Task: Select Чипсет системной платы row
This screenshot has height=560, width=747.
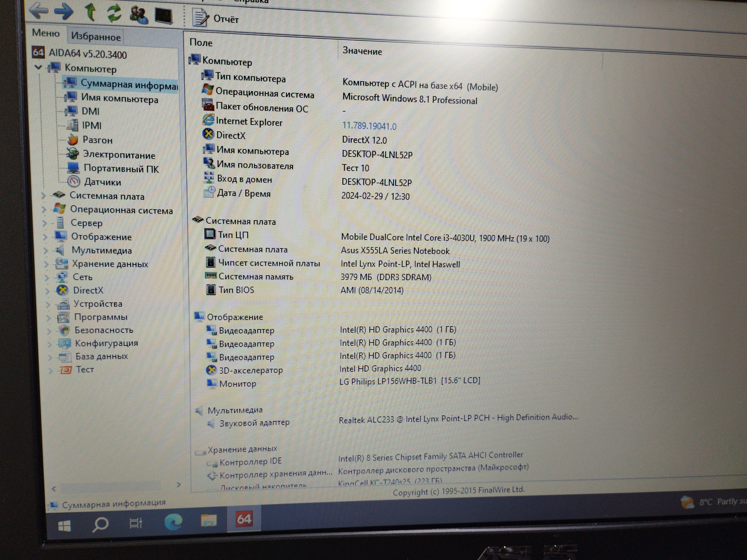Action: coord(333,263)
